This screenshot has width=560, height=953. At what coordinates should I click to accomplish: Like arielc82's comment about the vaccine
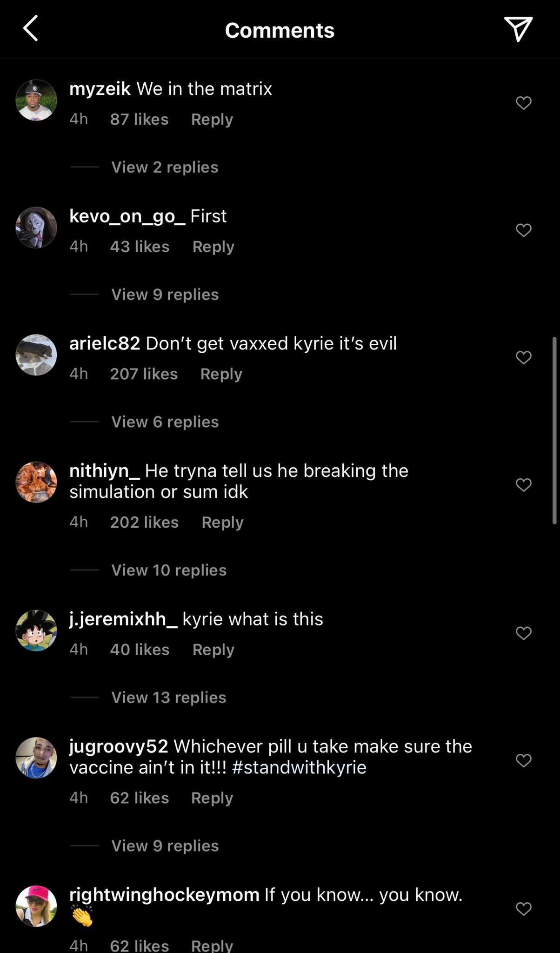[524, 357]
